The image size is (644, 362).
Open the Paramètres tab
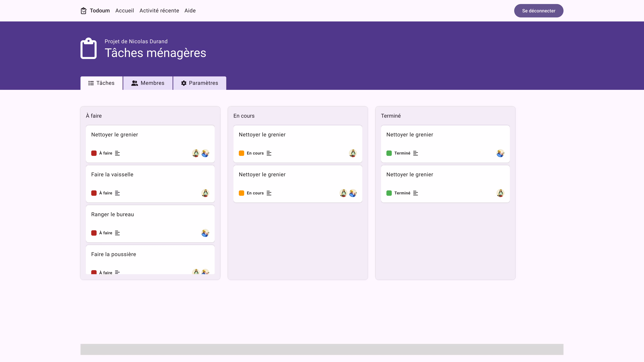coord(200,83)
